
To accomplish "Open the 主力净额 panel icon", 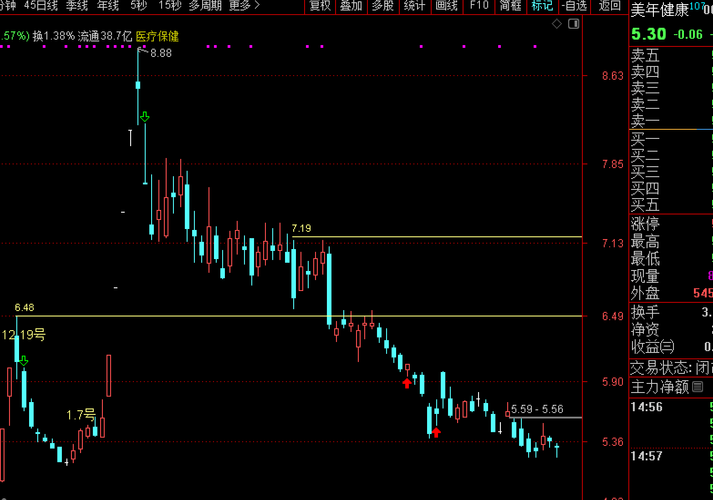I will click(x=698, y=387).
